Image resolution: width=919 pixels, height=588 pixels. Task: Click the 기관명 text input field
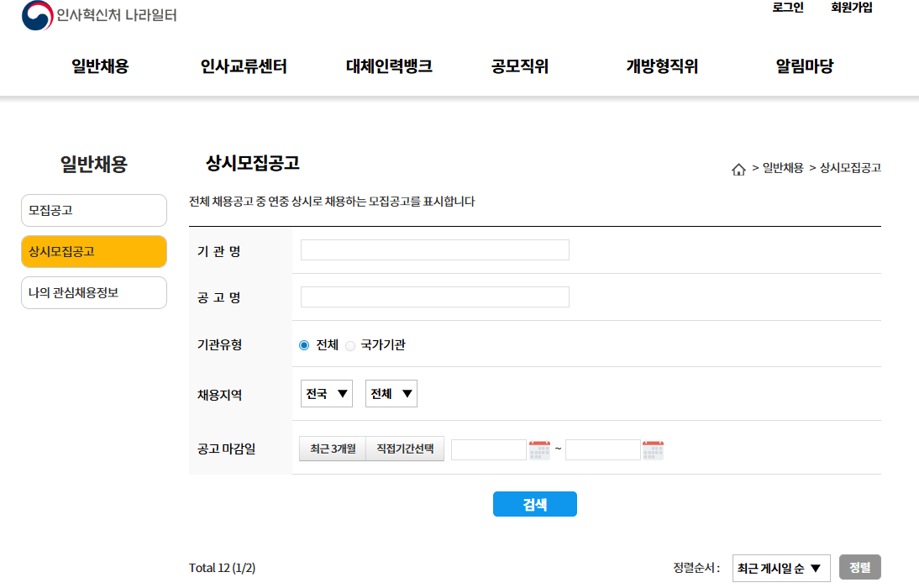pos(434,249)
